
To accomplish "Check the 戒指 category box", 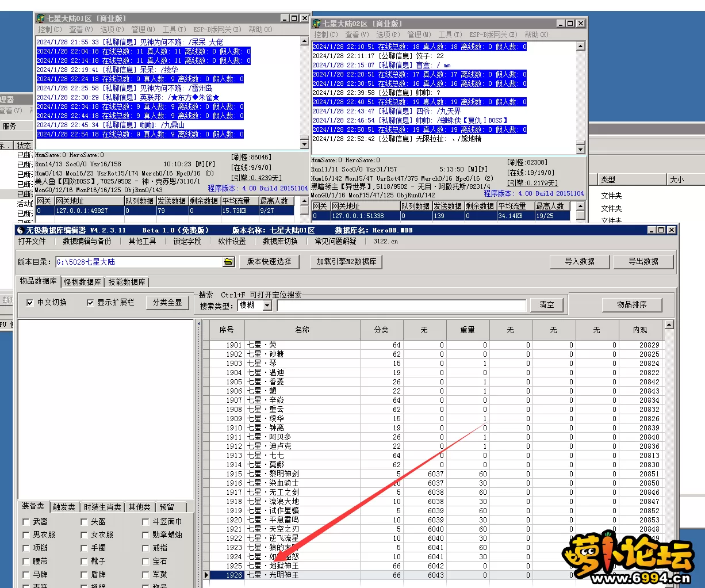I will pyautogui.click(x=145, y=548).
